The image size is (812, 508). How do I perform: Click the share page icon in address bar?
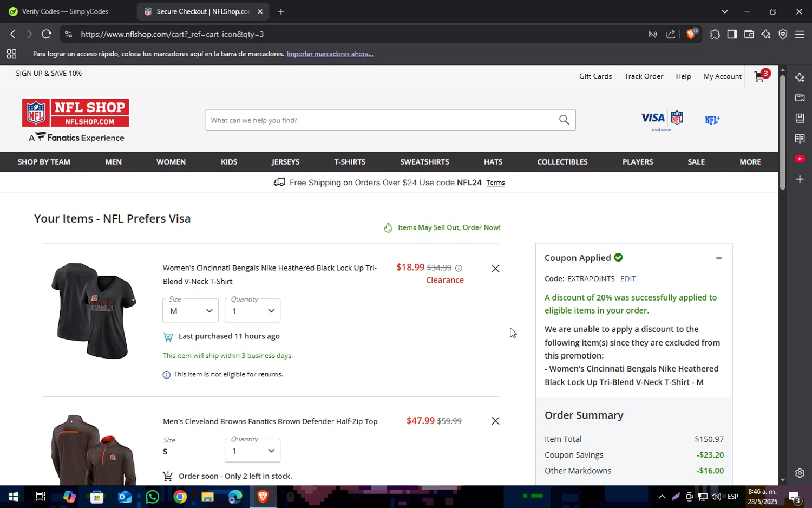click(671, 34)
